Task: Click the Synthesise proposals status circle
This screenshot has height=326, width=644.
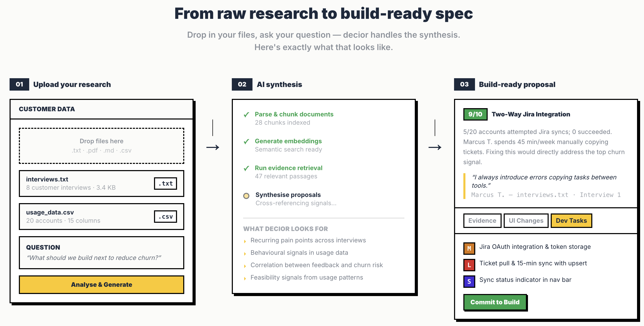Action: [246, 196]
